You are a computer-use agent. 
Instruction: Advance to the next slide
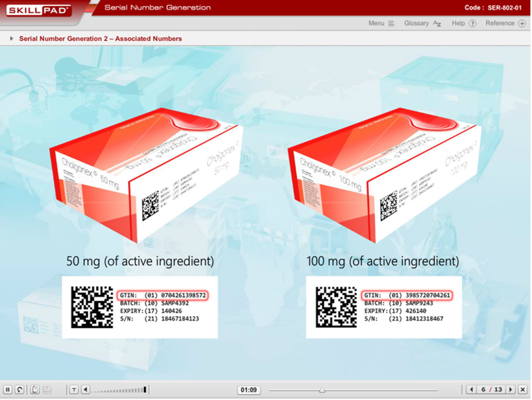[x=511, y=390]
